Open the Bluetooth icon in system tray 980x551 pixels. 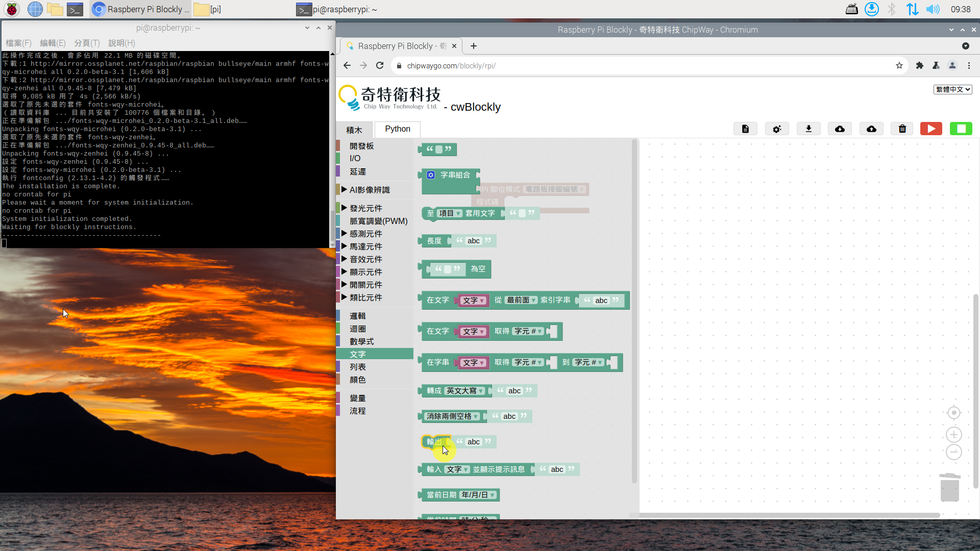pyautogui.click(x=892, y=9)
